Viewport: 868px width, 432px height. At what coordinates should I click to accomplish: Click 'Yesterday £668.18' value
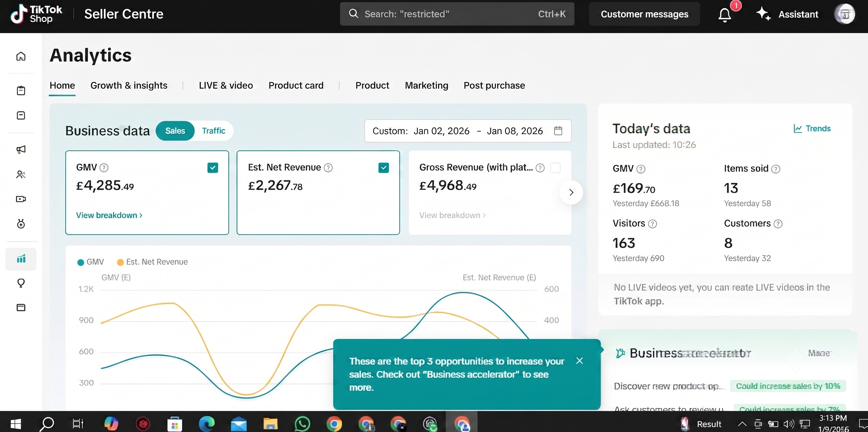click(x=646, y=203)
